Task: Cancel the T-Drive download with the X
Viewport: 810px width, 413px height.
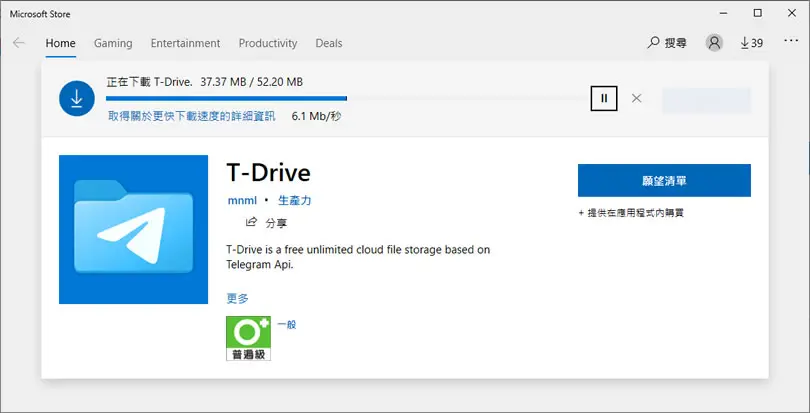Action: 636,98
